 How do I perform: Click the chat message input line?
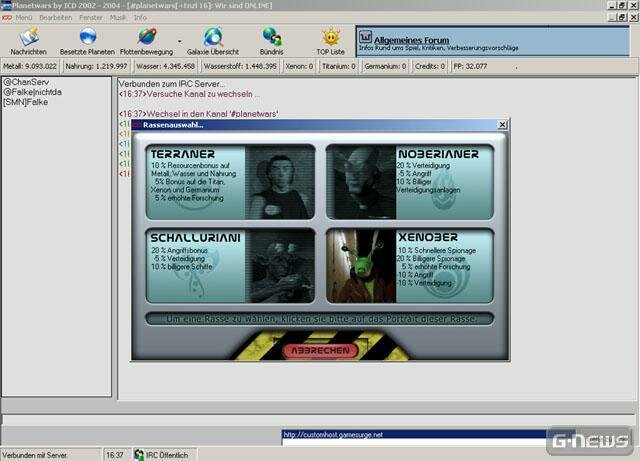318,420
